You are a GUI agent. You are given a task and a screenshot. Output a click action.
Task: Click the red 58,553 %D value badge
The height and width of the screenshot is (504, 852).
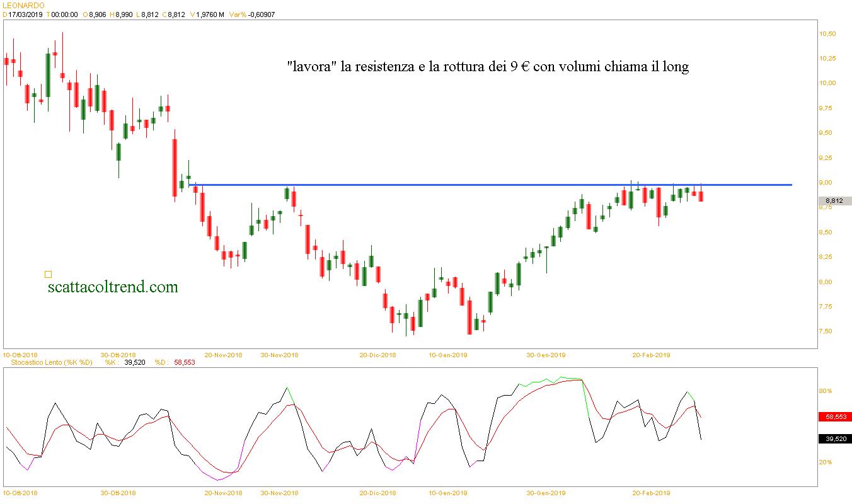tap(834, 417)
